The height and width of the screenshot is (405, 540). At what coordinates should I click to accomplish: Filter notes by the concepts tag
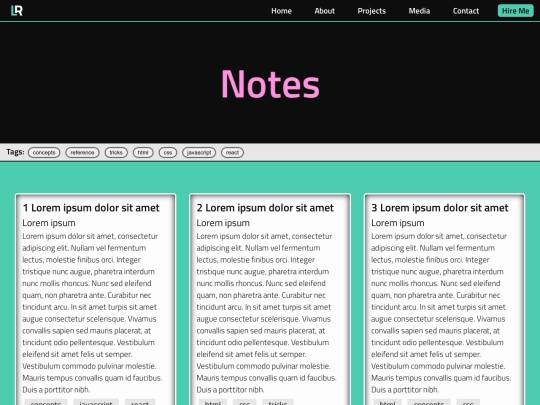[44, 153]
